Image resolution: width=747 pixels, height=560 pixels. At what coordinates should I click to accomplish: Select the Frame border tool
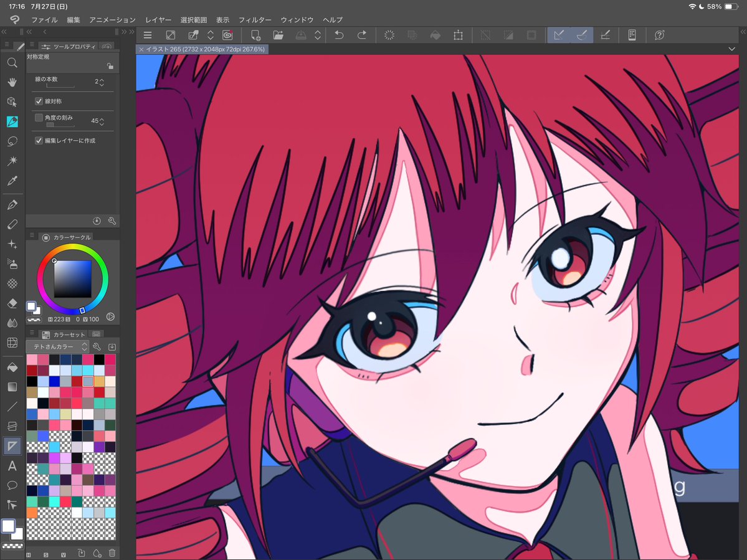(12, 426)
